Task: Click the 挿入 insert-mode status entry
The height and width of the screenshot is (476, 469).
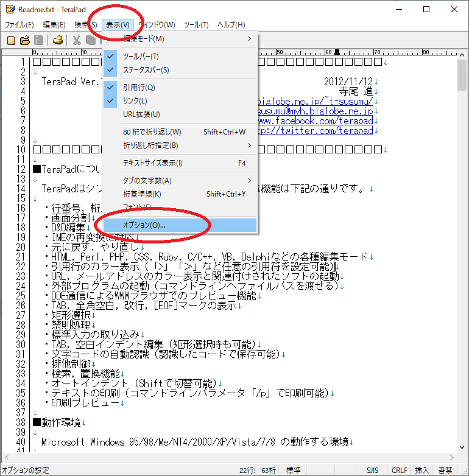Action: 422,471
